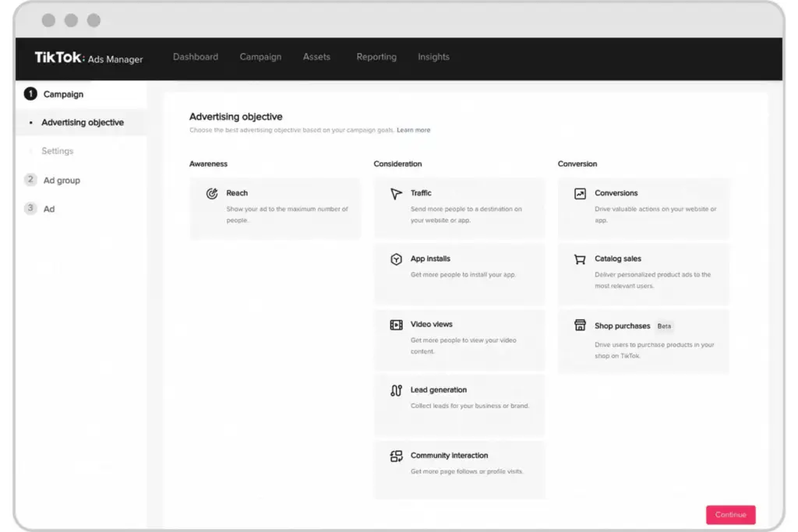The image size is (798, 532).
Task: Open the Settings sub-step in sidebar
Action: click(x=58, y=151)
